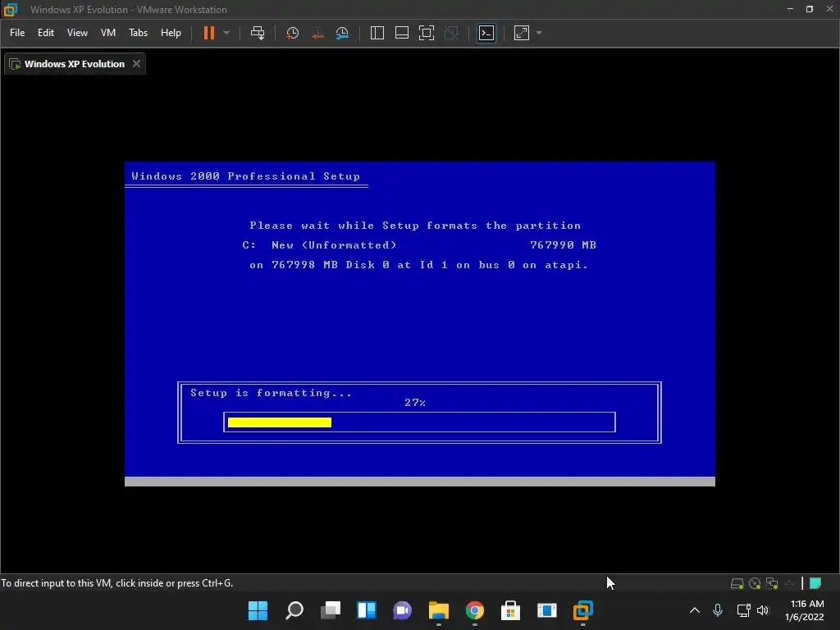Open the Edit menu

[x=46, y=33]
